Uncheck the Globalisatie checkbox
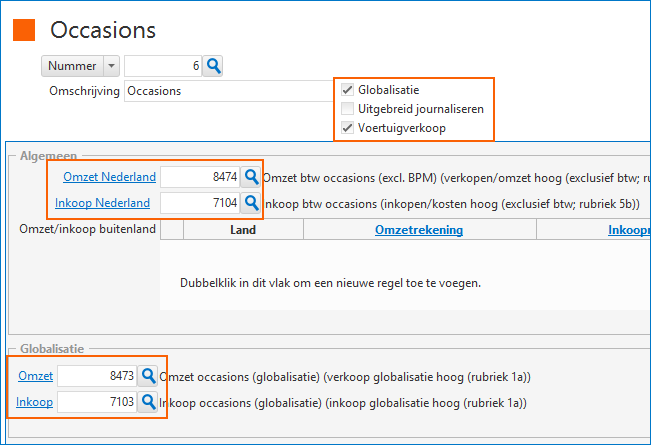This screenshot has width=651, height=445. [348, 90]
